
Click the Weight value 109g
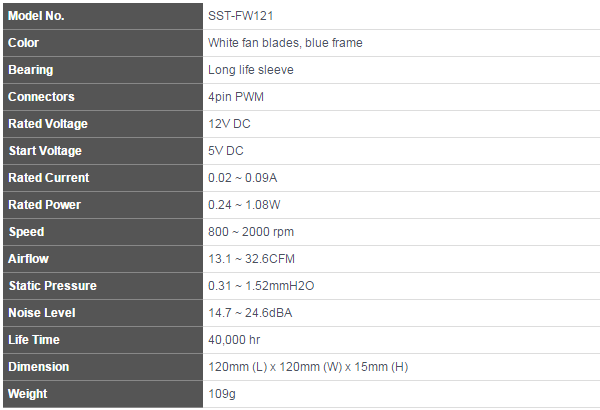[221, 394]
